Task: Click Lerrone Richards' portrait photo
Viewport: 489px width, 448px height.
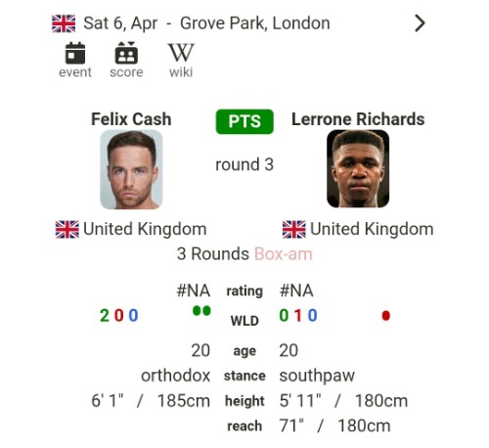Action: pyautogui.click(x=358, y=169)
